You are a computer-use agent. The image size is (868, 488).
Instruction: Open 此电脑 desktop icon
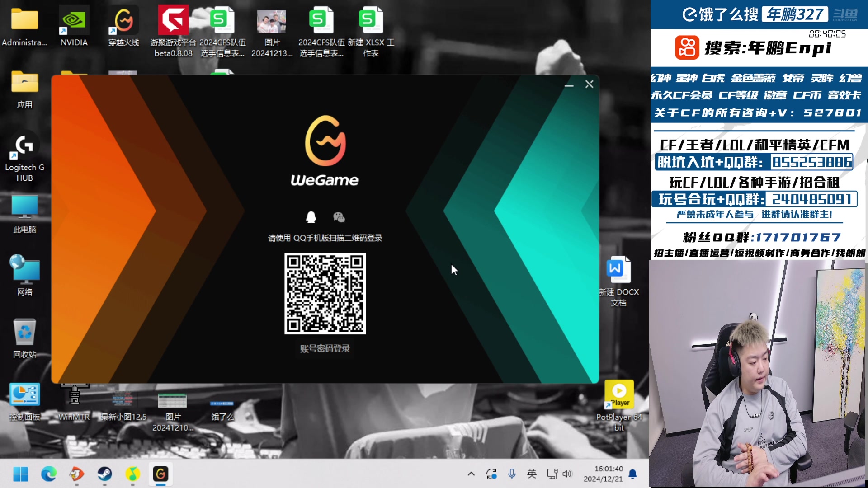click(x=24, y=215)
